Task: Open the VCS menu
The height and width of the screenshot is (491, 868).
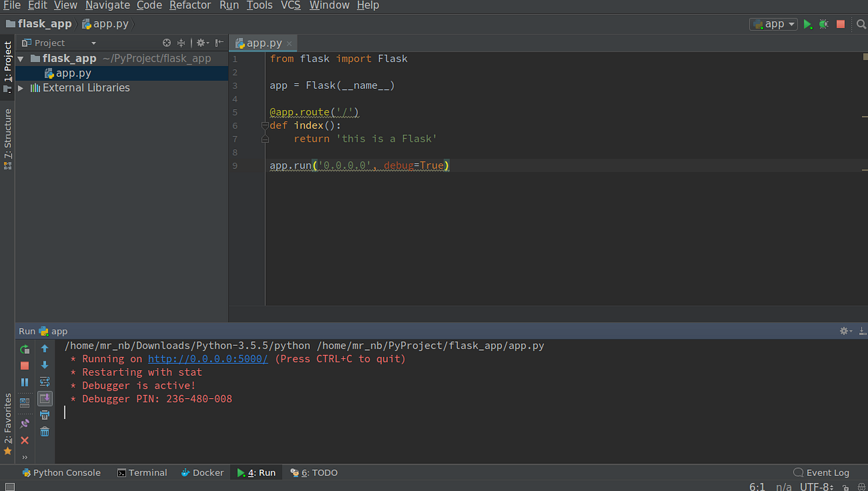Action: (290, 5)
